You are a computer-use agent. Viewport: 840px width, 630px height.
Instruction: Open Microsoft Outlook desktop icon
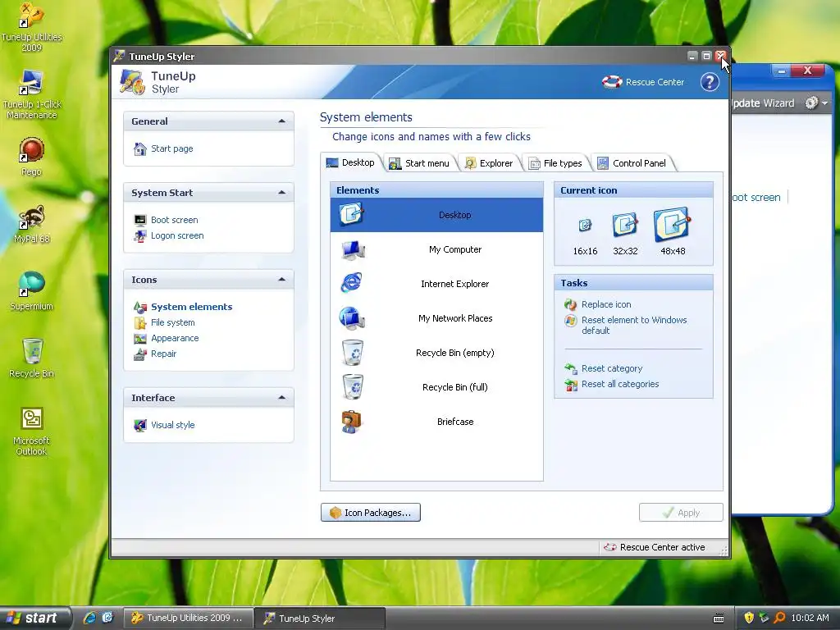32,431
